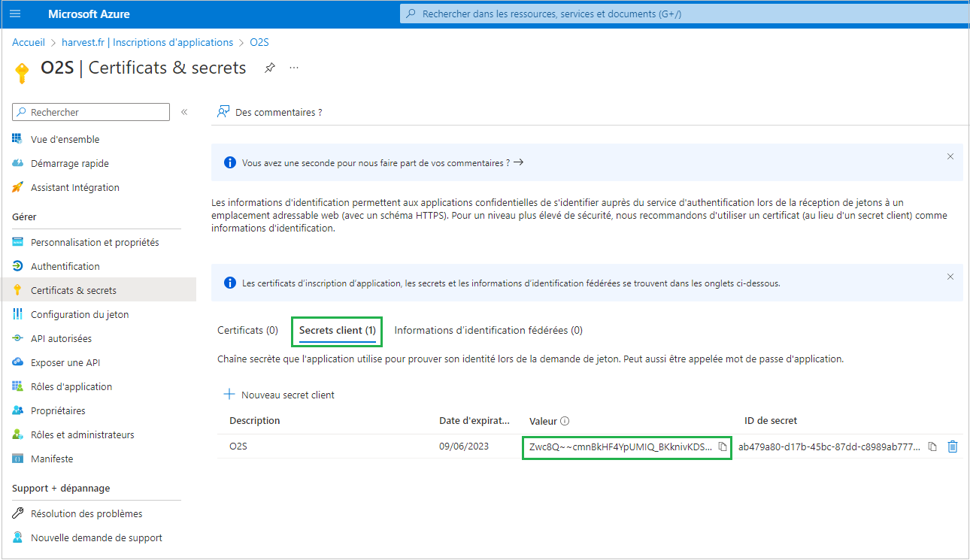Collapse the left navigation sidebar
This screenshot has height=560, width=970.
pyautogui.click(x=184, y=112)
